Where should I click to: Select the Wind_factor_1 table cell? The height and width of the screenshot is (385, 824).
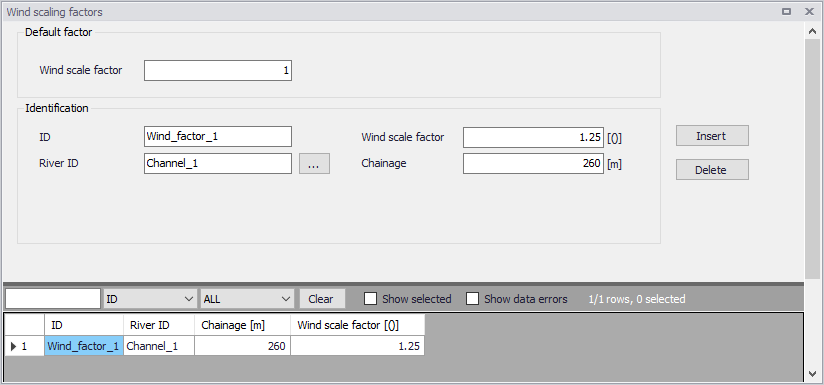pos(84,346)
